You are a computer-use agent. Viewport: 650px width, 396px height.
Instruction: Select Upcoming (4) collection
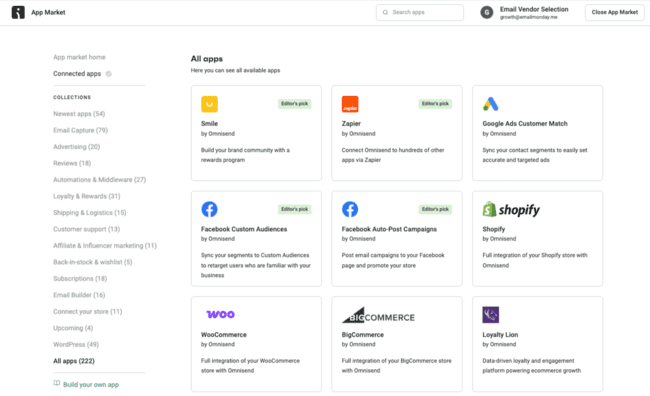pyautogui.click(x=73, y=328)
